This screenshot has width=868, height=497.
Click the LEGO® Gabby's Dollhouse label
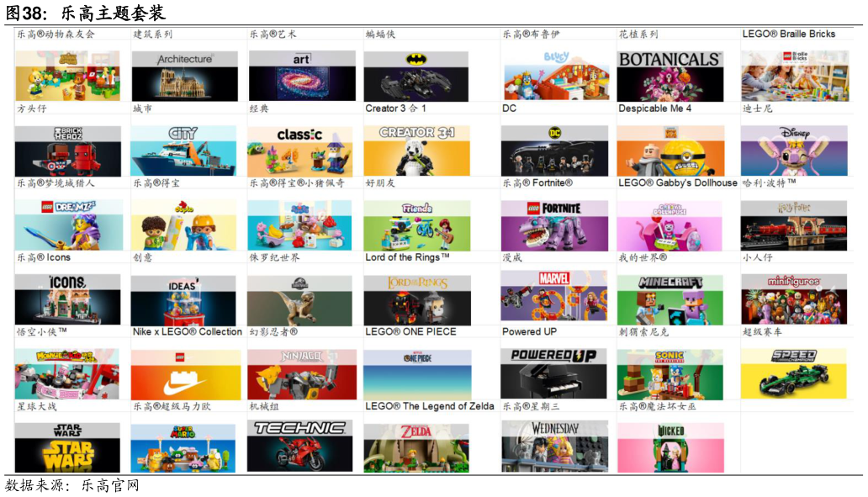tap(677, 182)
